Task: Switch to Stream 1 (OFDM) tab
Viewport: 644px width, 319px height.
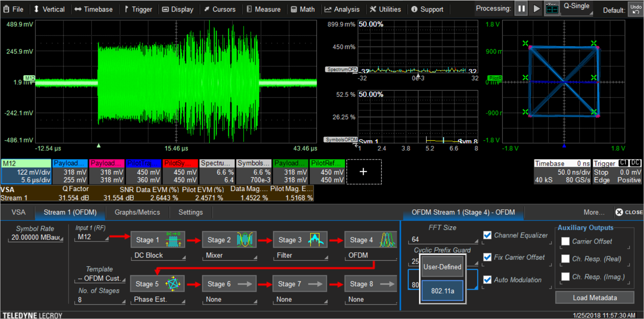Action: click(x=70, y=212)
